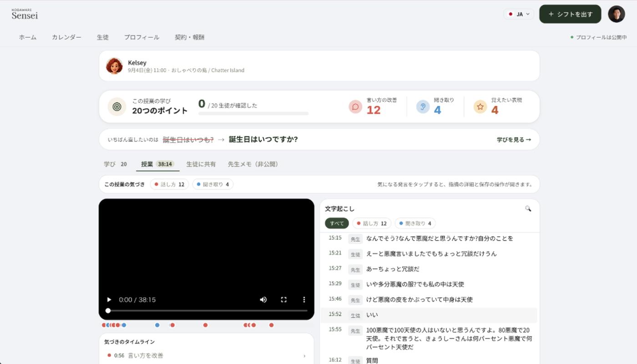Open the user profile avatar menu

click(617, 14)
